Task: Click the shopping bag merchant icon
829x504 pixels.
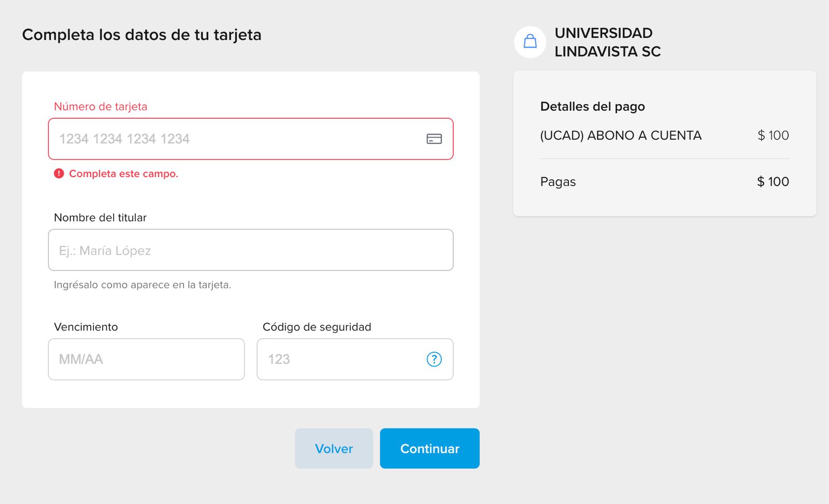Action: click(x=530, y=42)
